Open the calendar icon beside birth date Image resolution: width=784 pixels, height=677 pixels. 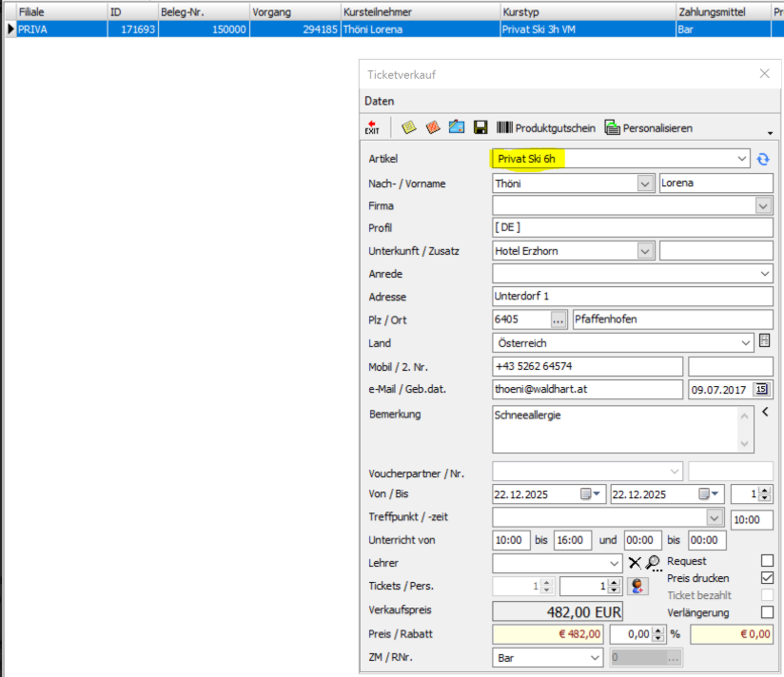pyautogui.click(x=761, y=389)
